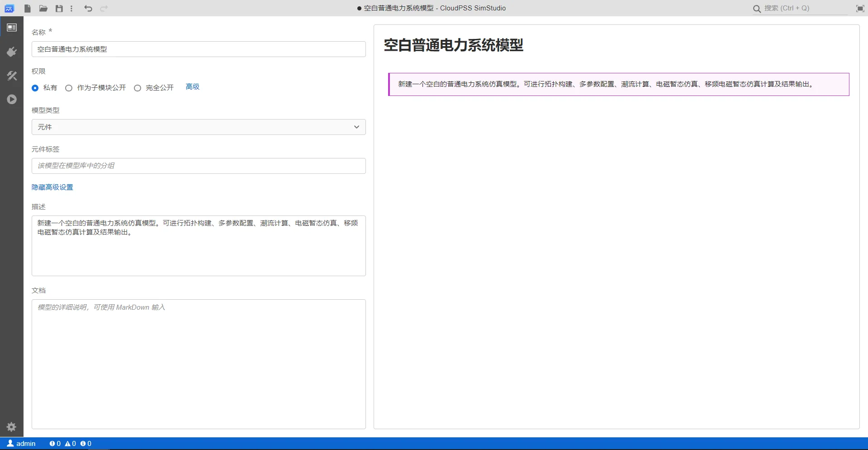Open a project with the folder icon
868x450 pixels.
pos(43,9)
